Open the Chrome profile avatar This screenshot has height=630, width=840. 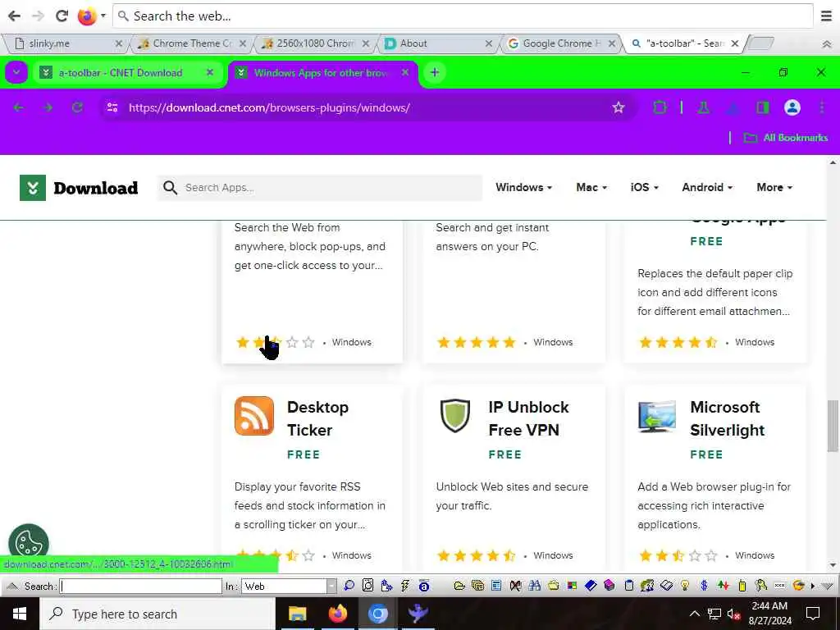tap(792, 107)
